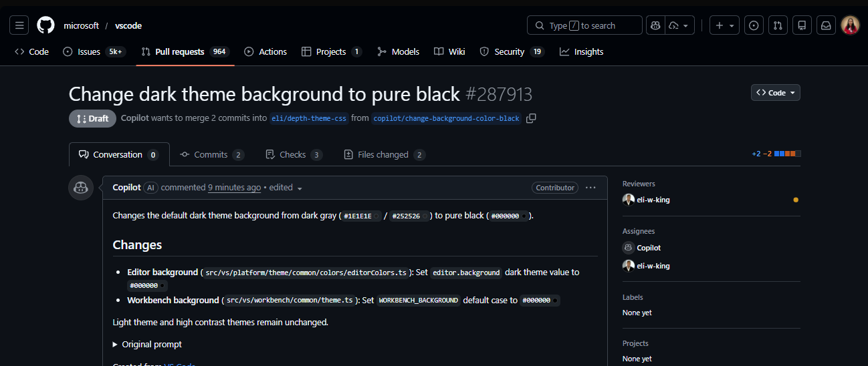Click the +2 −2 diffstat indicator
Screen dimensions: 868x366
[x=776, y=154]
